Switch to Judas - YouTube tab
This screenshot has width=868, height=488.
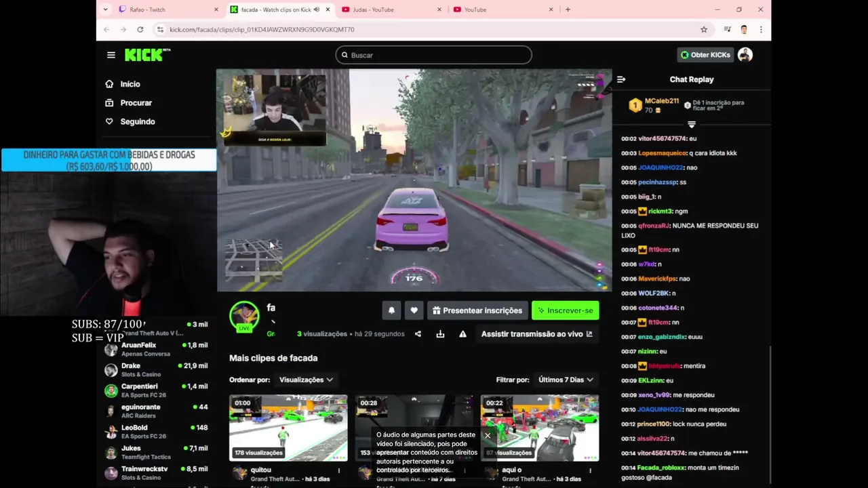coord(392,9)
